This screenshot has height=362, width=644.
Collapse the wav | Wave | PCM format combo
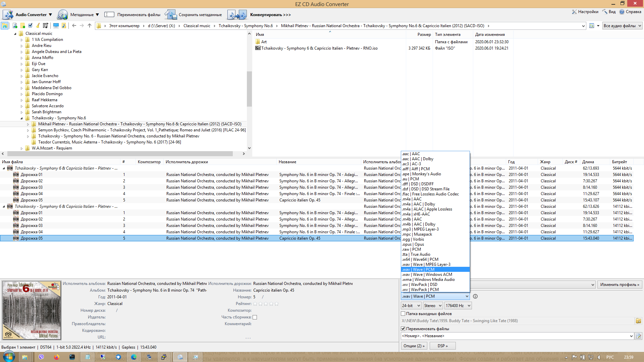[467, 296]
